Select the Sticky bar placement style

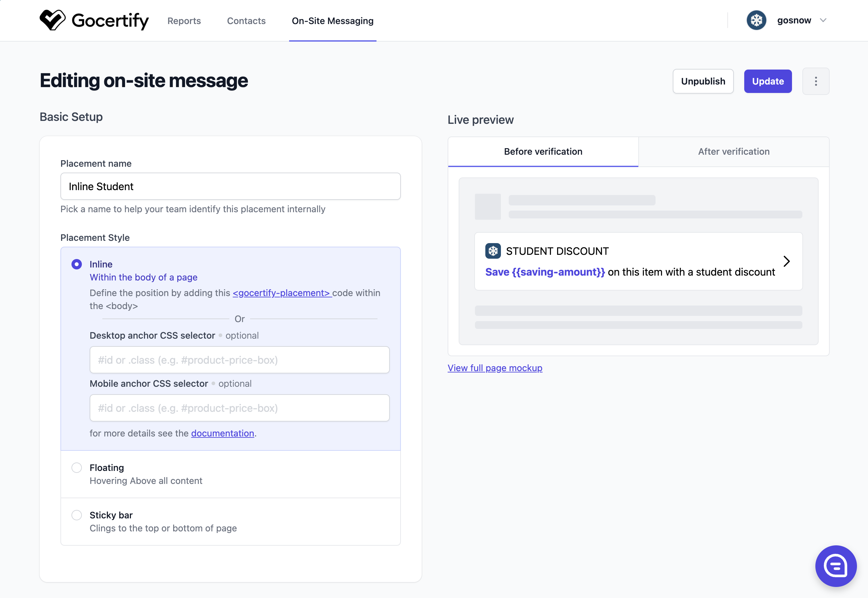(x=77, y=515)
